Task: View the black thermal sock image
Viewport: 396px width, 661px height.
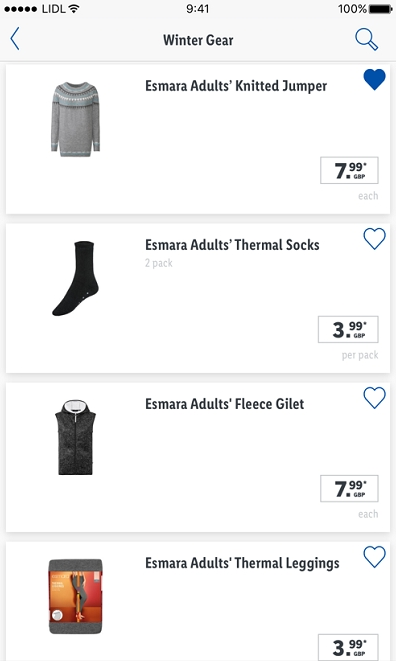Action: pos(75,278)
